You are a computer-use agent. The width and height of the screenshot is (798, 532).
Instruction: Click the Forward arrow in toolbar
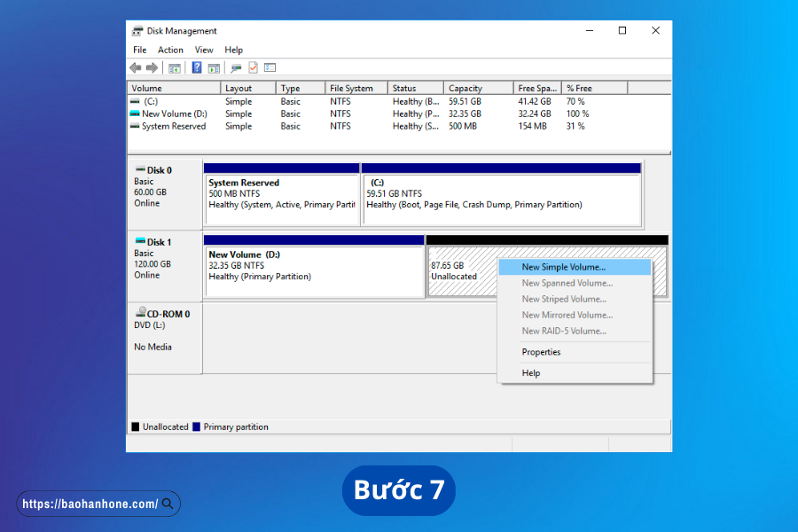pyautogui.click(x=152, y=67)
